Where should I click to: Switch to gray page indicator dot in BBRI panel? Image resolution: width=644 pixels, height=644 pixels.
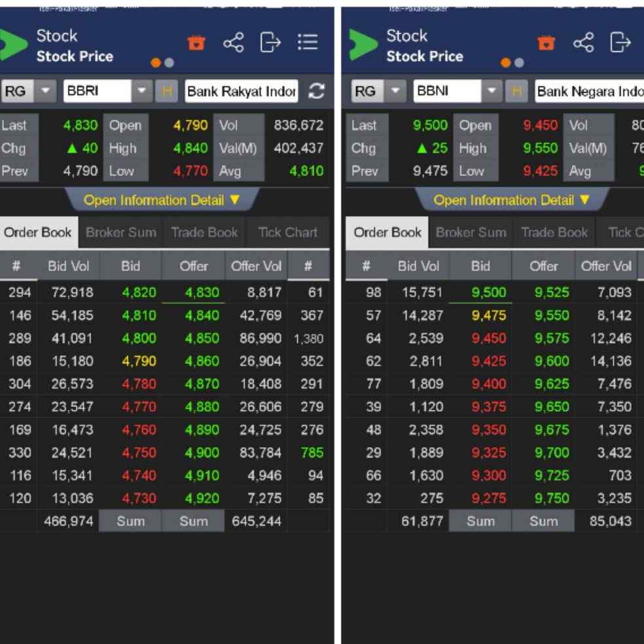point(169,63)
